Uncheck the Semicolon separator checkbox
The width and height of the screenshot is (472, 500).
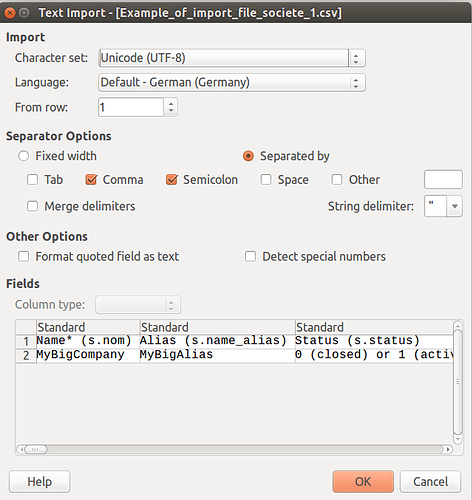[171, 180]
